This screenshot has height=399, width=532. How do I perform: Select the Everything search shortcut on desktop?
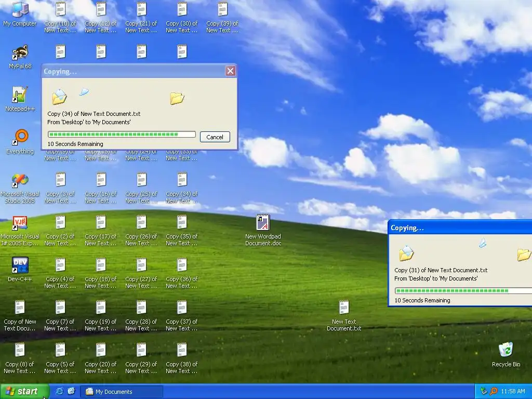(20, 142)
